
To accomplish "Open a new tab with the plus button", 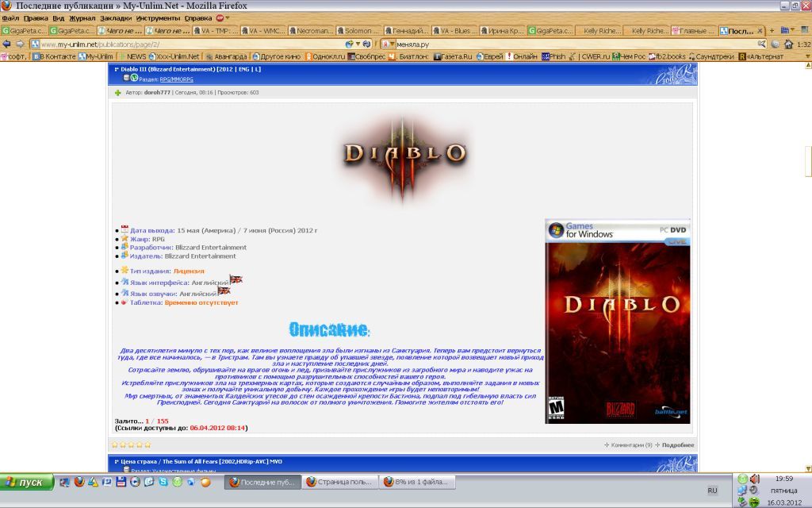I will click(x=772, y=31).
